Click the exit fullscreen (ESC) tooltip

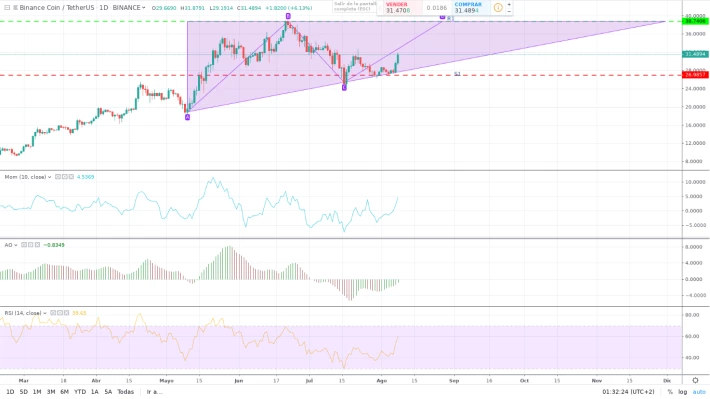point(355,6)
